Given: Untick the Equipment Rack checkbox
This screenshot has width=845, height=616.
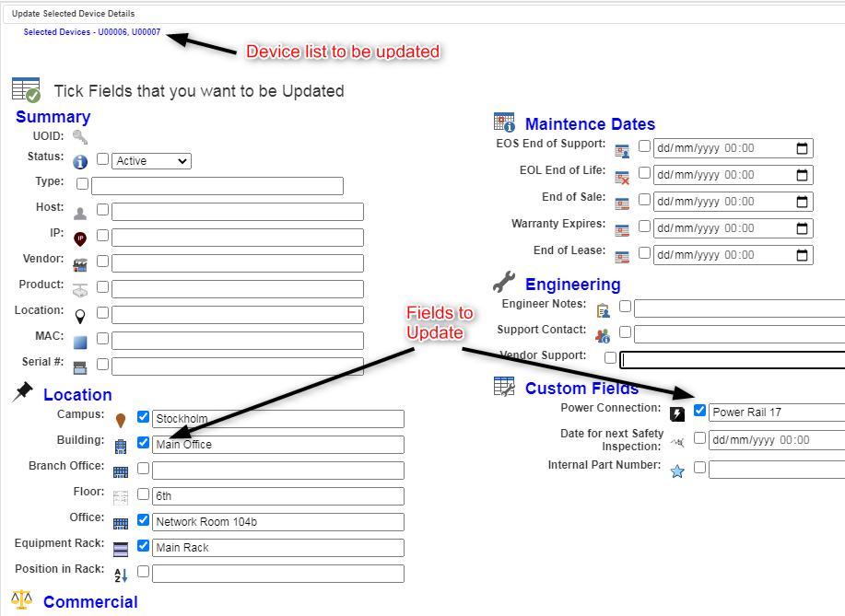Looking at the screenshot, I should coord(143,545).
